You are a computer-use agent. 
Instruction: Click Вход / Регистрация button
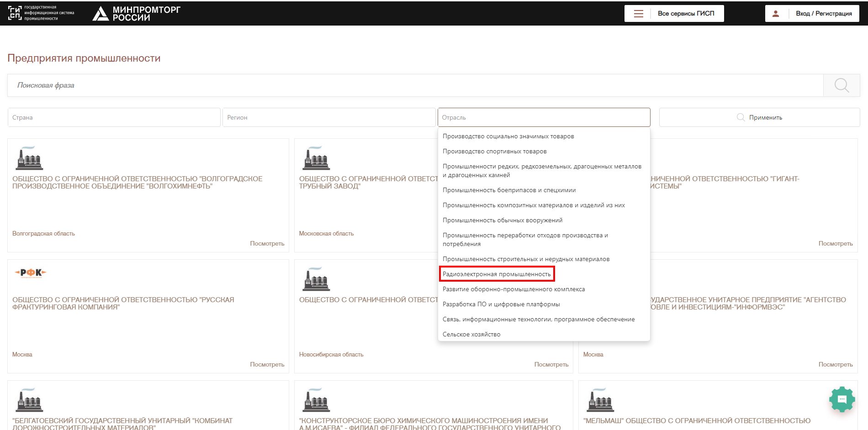coord(812,13)
